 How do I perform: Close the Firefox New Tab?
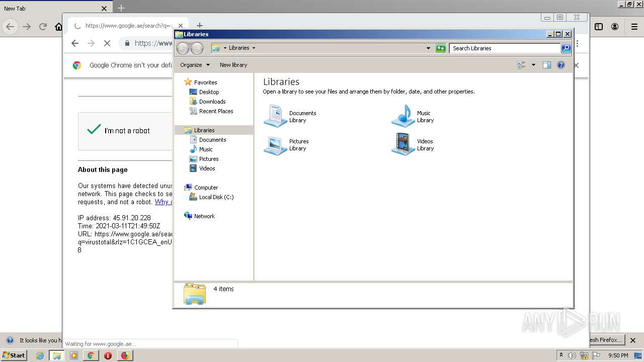104,8
